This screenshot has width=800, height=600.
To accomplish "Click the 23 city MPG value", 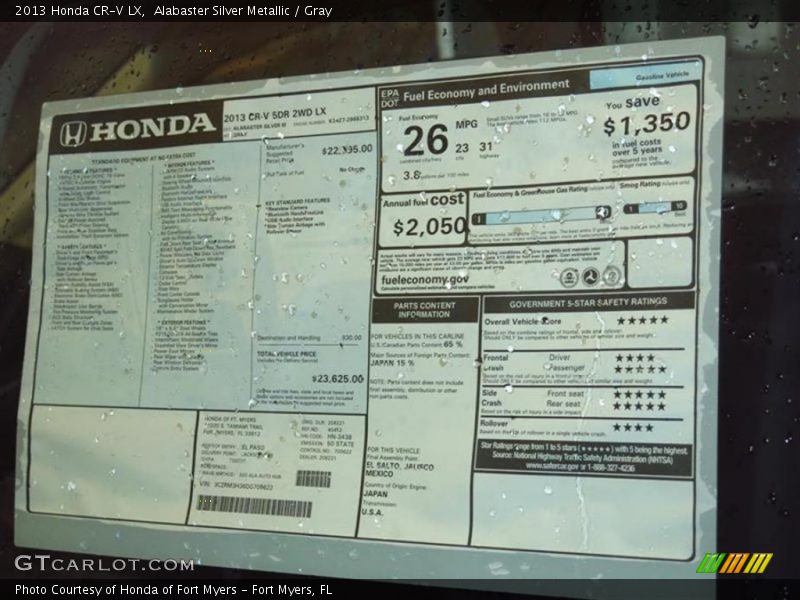I will pyautogui.click(x=462, y=148).
